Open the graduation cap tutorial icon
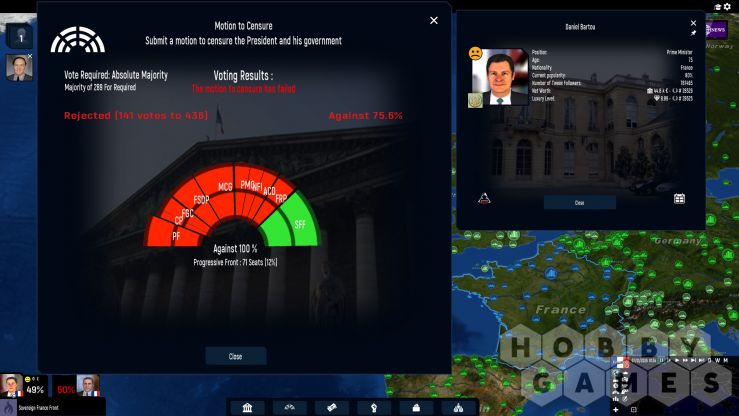739x416 pixels. [x=718, y=7]
